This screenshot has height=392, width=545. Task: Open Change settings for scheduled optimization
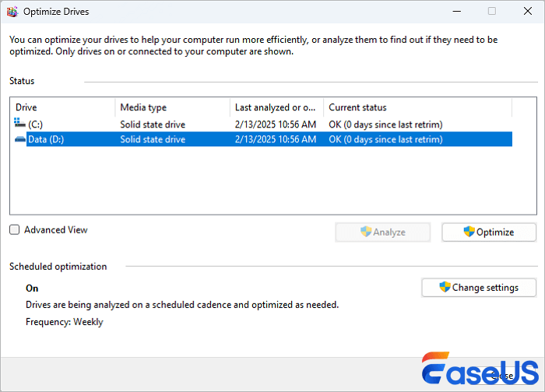pos(479,288)
